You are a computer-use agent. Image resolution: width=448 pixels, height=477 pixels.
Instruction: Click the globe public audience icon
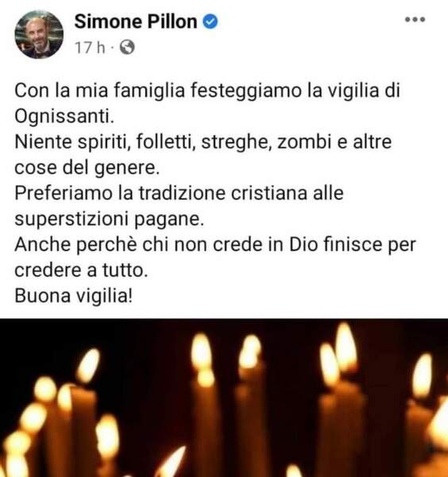127,48
